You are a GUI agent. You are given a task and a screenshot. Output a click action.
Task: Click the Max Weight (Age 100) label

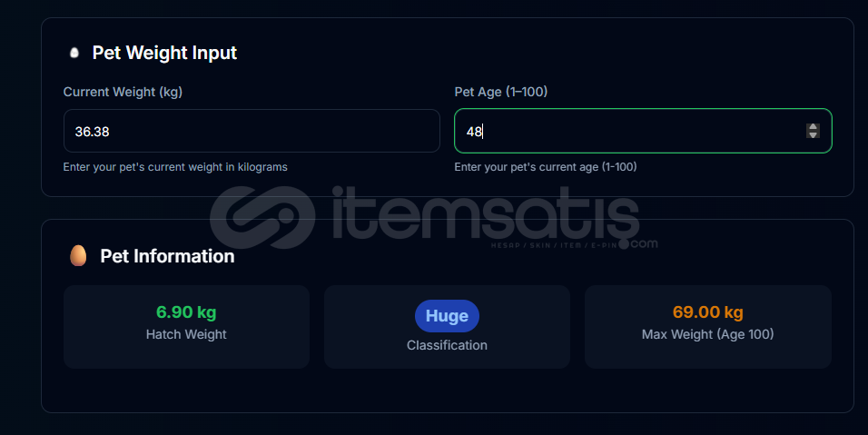[x=707, y=334]
